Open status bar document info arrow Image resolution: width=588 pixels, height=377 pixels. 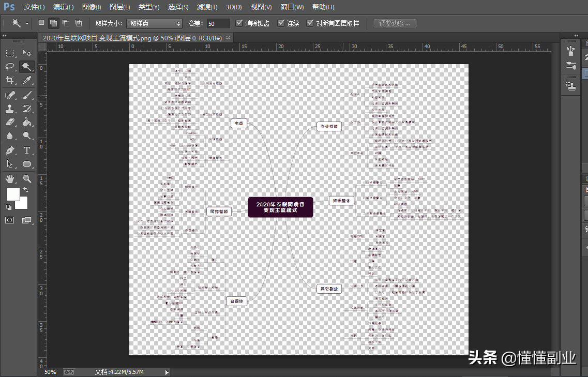[x=167, y=372]
